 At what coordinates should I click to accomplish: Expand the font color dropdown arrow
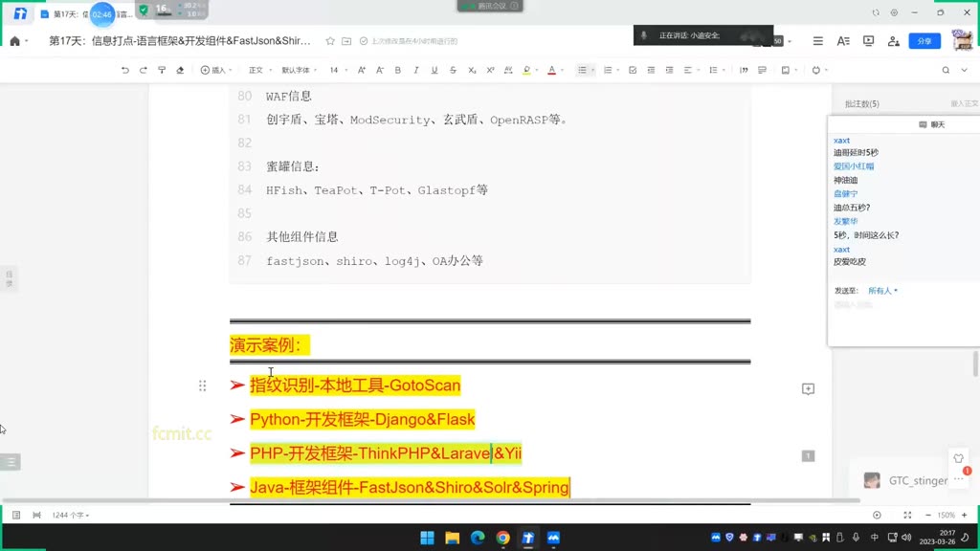(x=563, y=70)
